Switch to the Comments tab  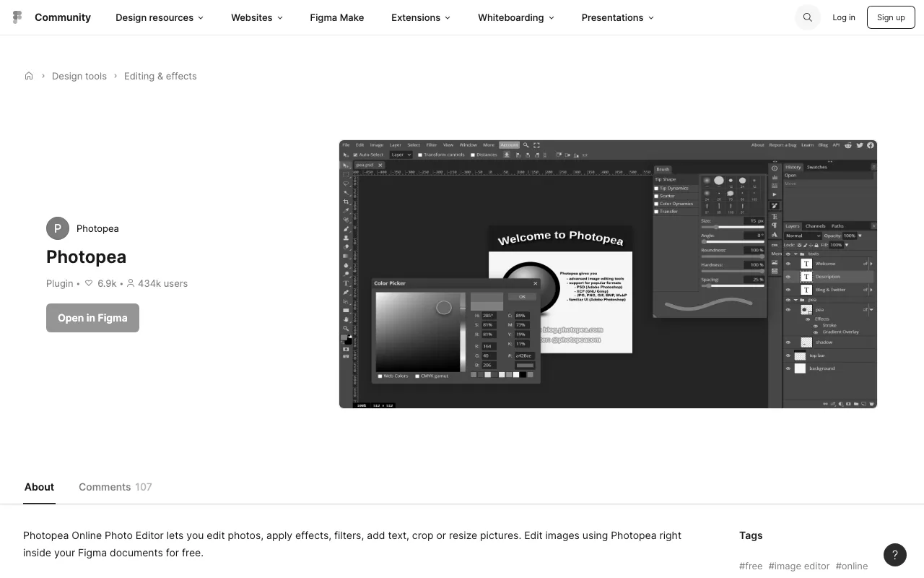pos(115,487)
